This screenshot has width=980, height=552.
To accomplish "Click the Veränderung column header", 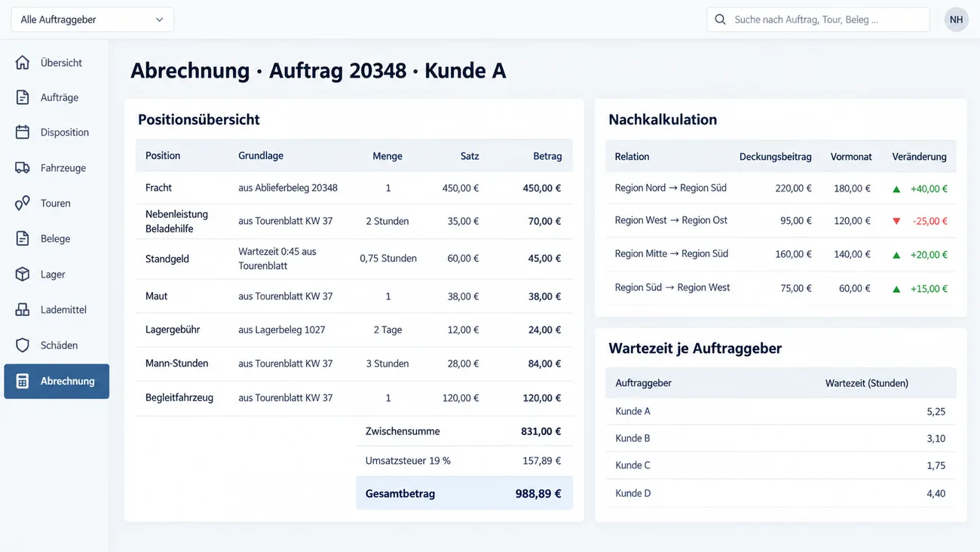I will (x=919, y=157).
